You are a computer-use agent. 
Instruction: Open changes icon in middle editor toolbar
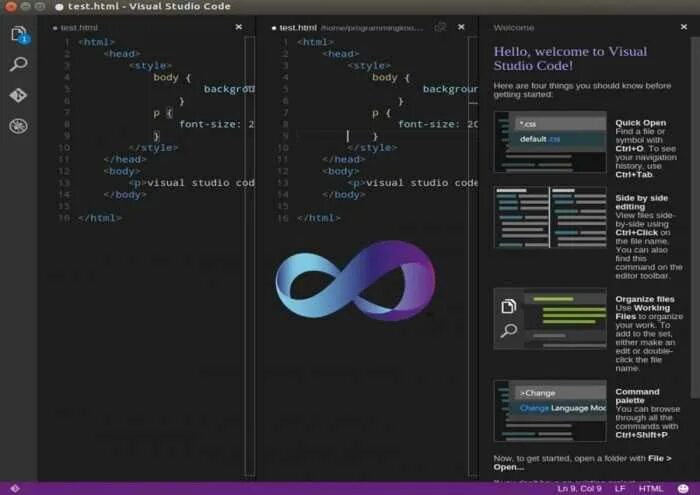[440, 27]
